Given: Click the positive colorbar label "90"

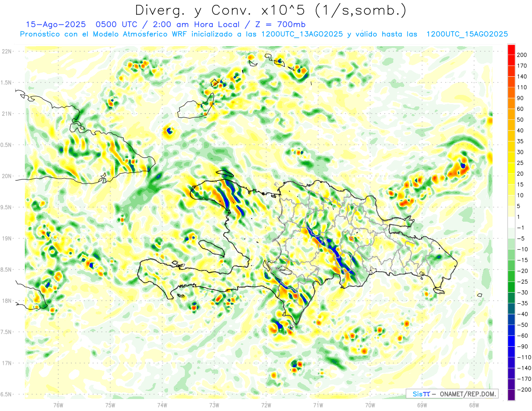Looking at the screenshot, I should 520,98.
